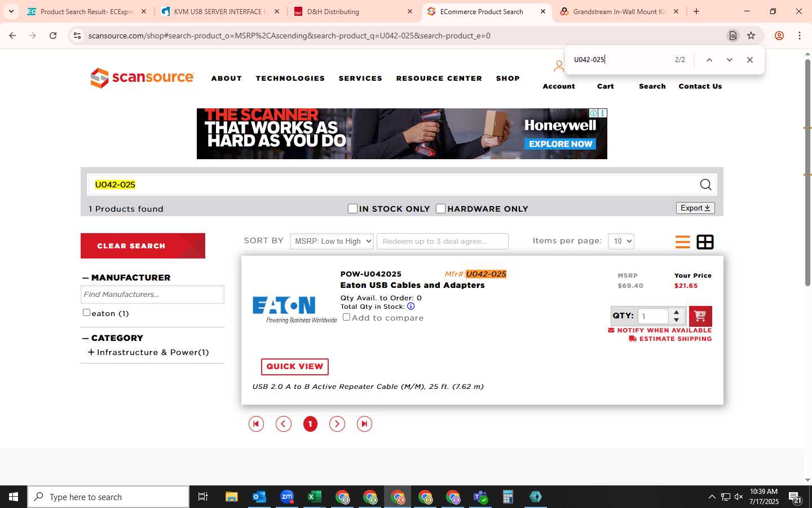This screenshot has width=812, height=508.
Task: Switch to grid view layout icon
Action: click(705, 242)
